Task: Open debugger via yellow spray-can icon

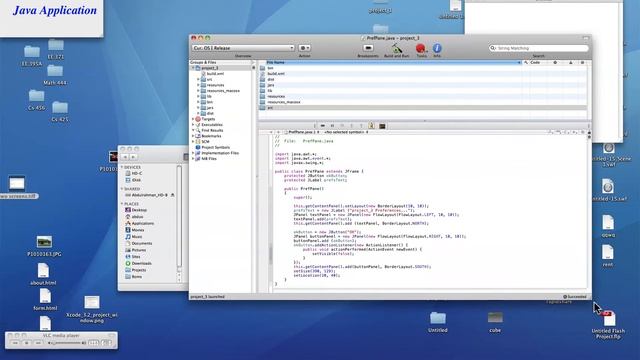Action: pyautogui.click(x=371, y=126)
